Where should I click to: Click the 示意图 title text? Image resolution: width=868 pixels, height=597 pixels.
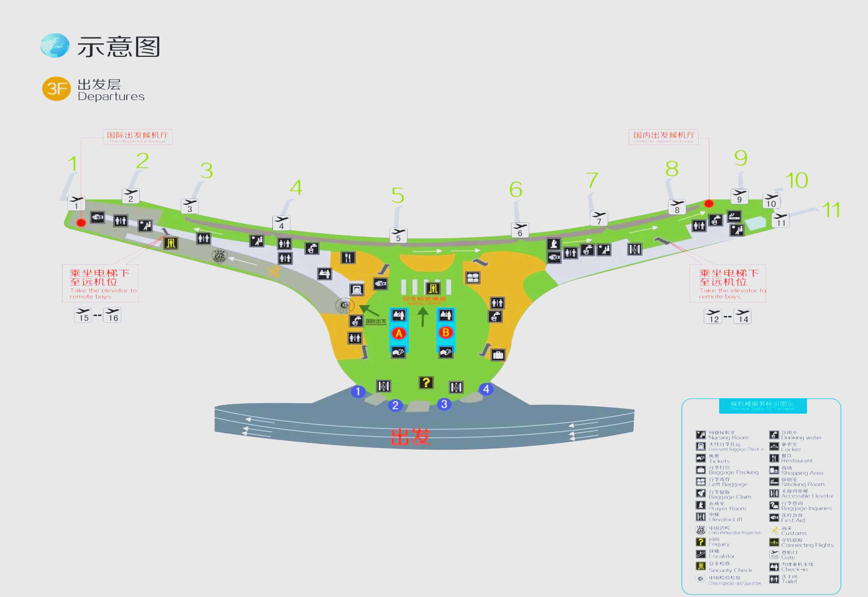click(119, 47)
